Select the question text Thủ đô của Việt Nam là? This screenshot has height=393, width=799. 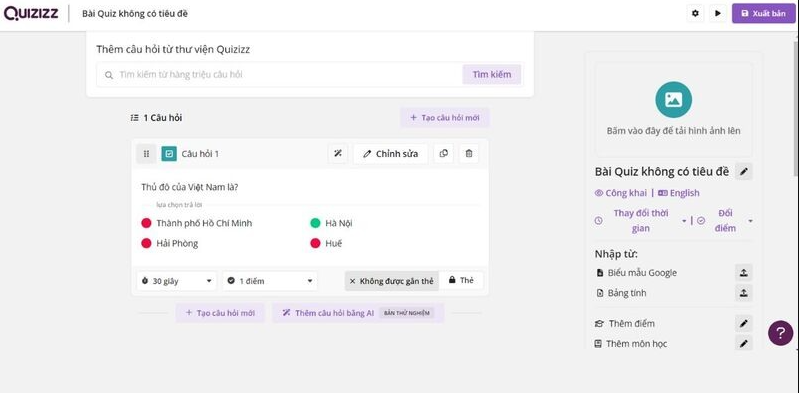click(x=190, y=187)
